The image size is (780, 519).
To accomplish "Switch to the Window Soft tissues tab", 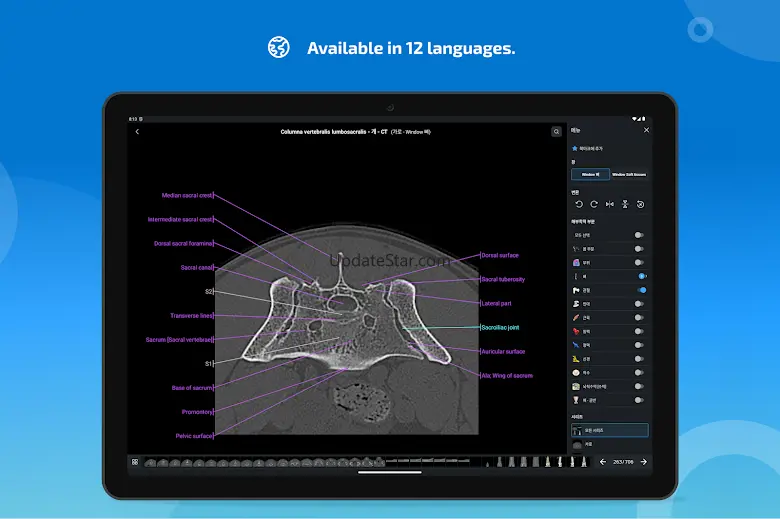I will [629, 174].
